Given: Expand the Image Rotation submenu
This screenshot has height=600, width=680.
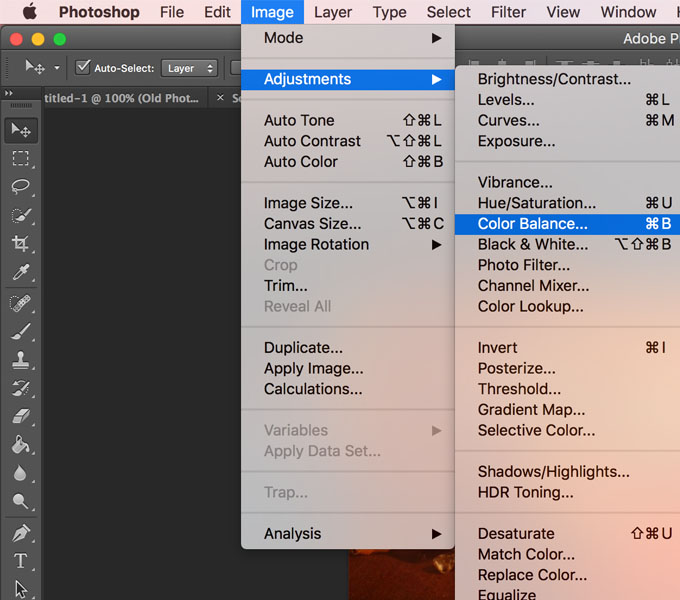Looking at the screenshot, I should tap(348, 245).
